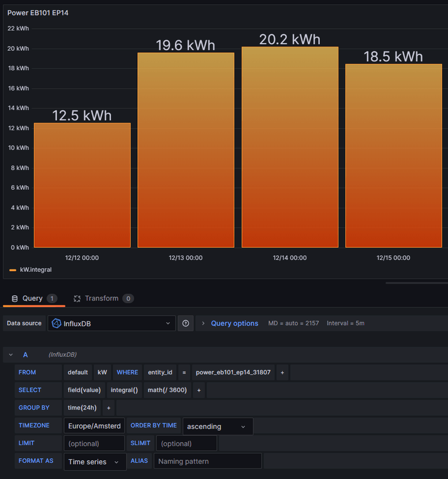Click the Query tab database icon

pos(14,298)
